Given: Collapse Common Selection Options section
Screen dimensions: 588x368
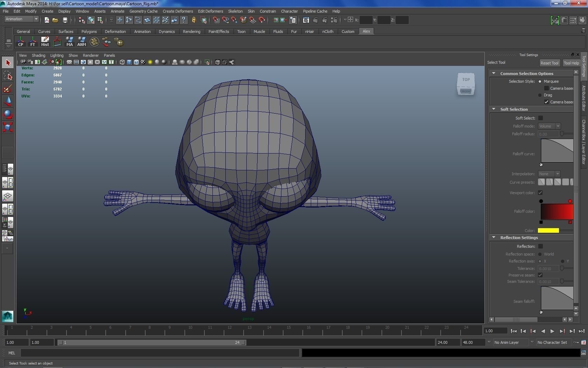Looking at the screenshot, I should pos(494,73).
